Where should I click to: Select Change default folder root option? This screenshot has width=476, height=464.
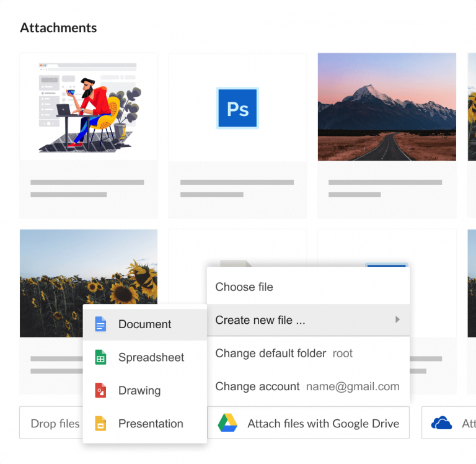pos(283,354)
